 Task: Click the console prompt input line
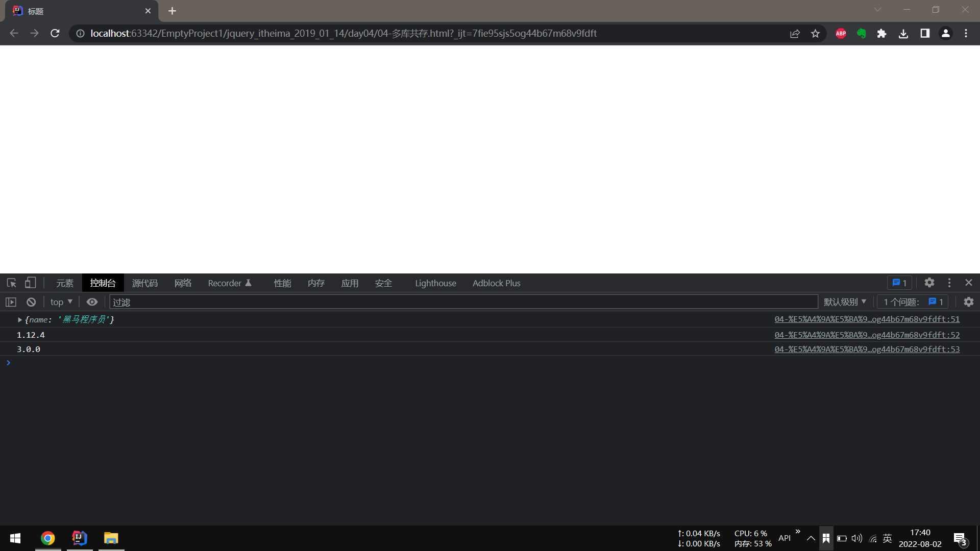click(490, 363)
